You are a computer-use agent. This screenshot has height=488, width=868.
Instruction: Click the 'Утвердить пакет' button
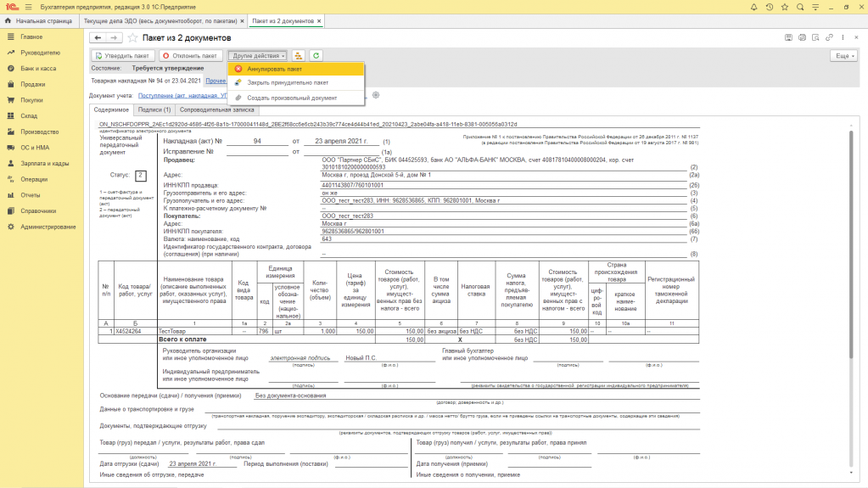(123, 55)
